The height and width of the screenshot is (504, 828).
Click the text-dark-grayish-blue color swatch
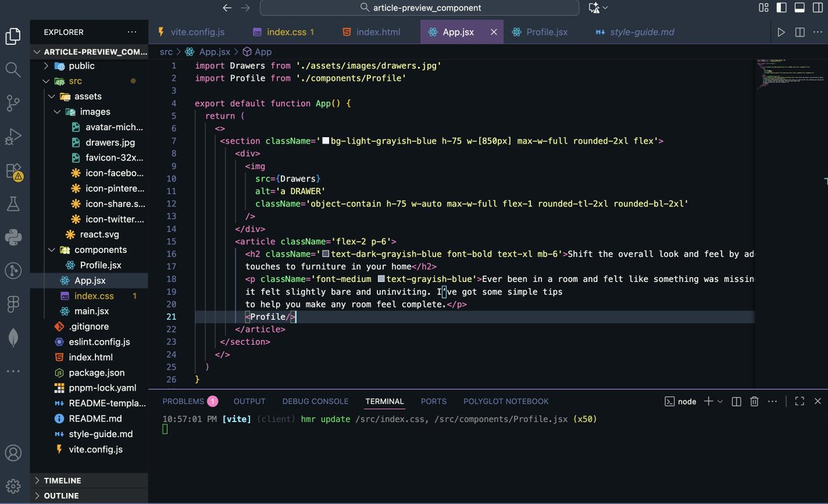326,254
